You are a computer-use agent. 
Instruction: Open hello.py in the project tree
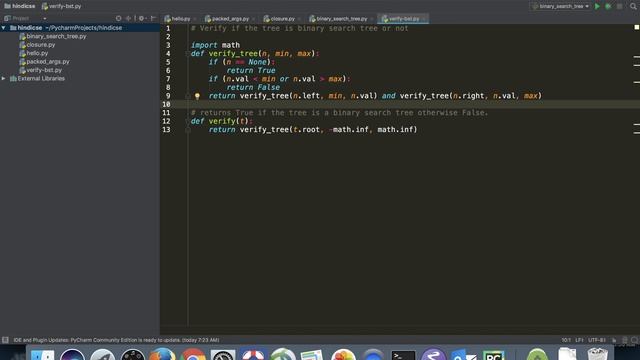[33, 53]
